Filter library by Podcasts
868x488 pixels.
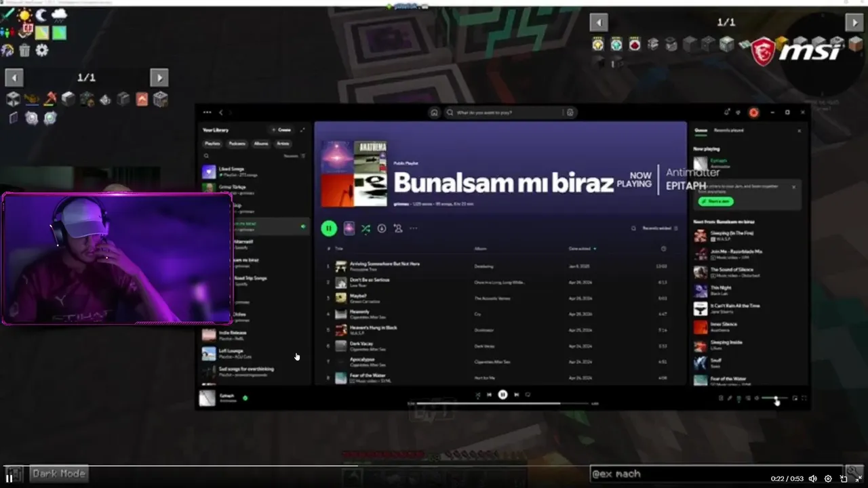pos(237,144)
